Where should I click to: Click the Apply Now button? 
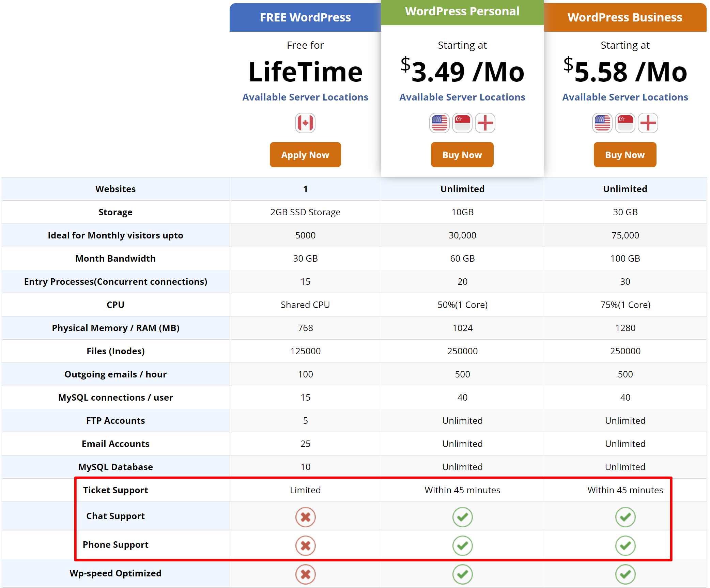coord(305,155)
